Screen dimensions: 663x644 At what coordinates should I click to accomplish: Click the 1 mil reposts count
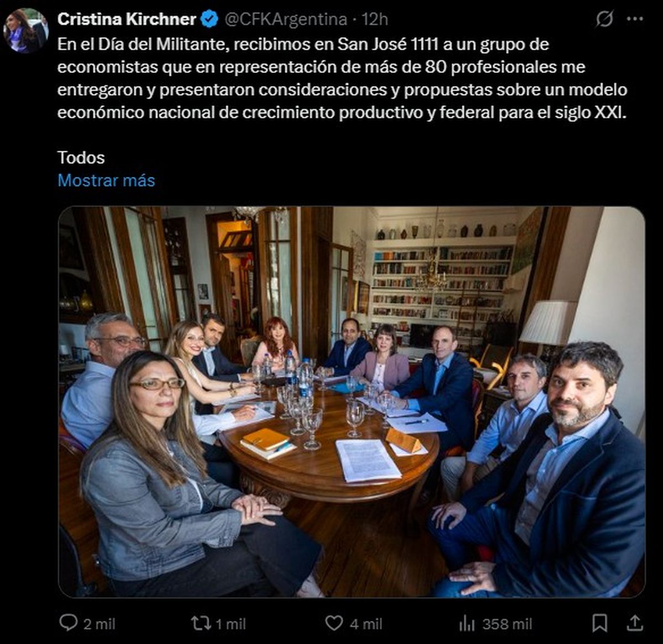coord(230,624)
